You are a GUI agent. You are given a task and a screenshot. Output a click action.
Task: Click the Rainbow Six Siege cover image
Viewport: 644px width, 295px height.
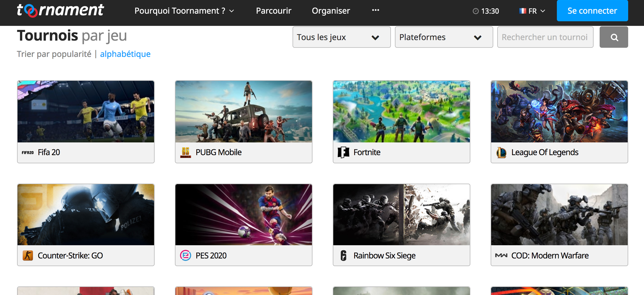(401, 215)
